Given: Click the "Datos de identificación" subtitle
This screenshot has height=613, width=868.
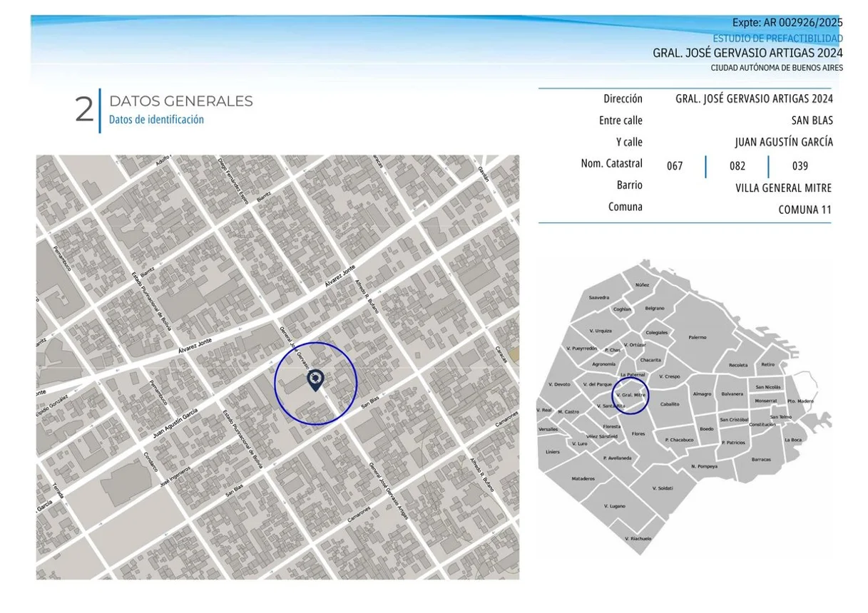Looking at the screenshot, I should coord(156,120).
